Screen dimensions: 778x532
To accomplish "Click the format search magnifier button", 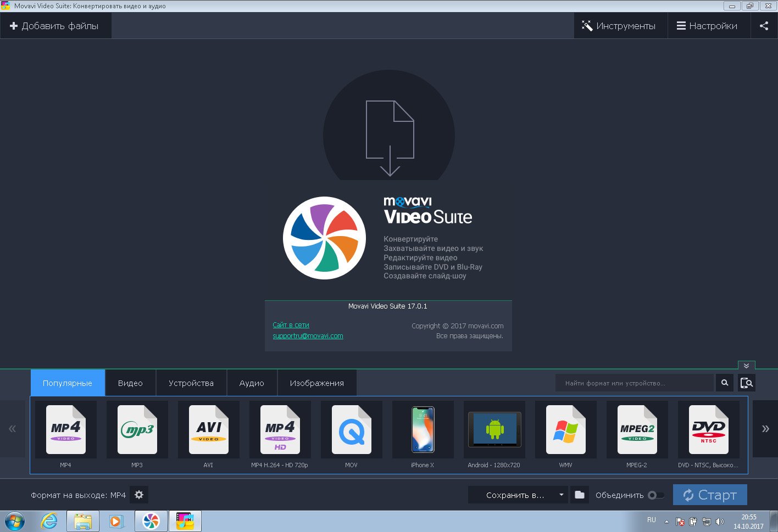I will 725,383.
